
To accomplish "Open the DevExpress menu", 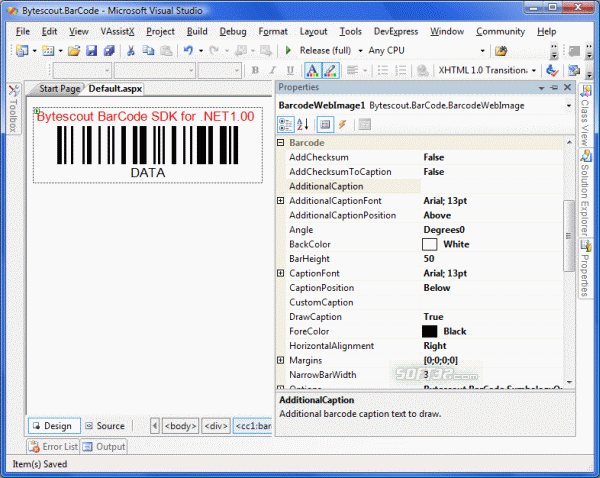I will 396,31.
